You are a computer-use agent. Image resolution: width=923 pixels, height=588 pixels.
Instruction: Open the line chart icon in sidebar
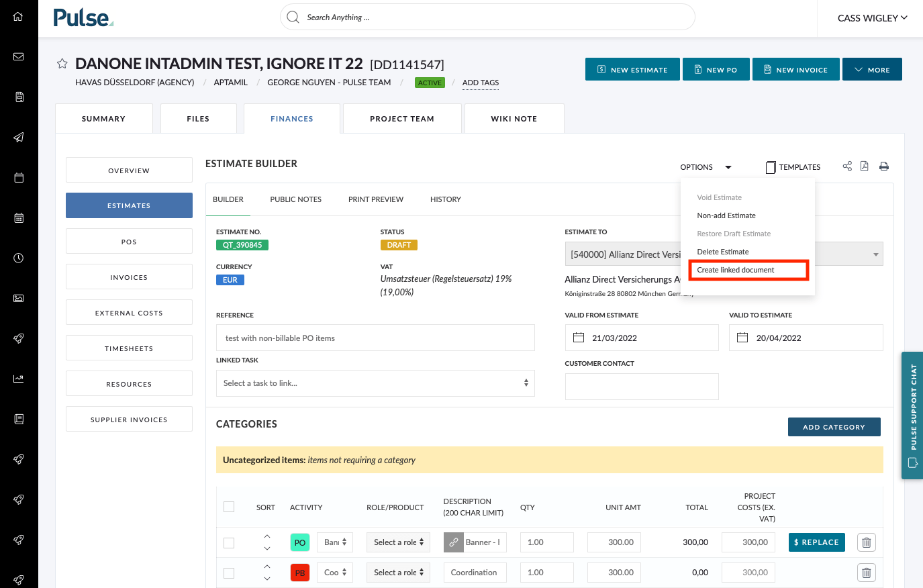click(19, 379)
